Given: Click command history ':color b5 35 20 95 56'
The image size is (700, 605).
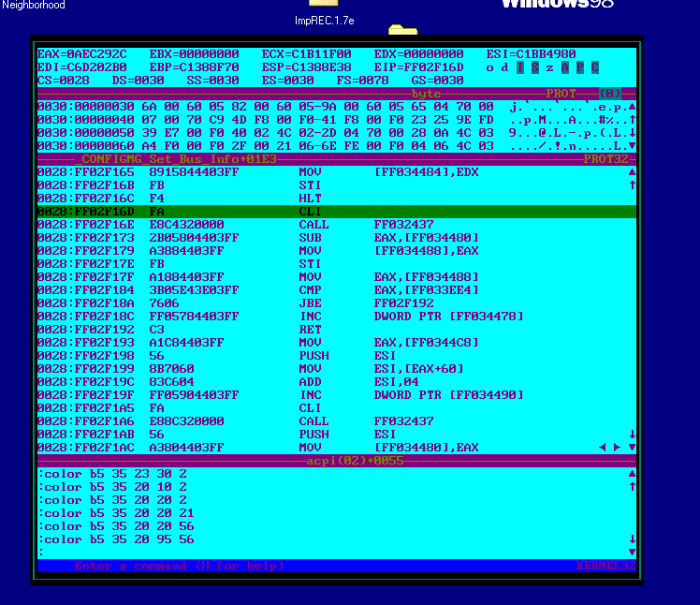Looking at the screenshot, I should [116, 539].
